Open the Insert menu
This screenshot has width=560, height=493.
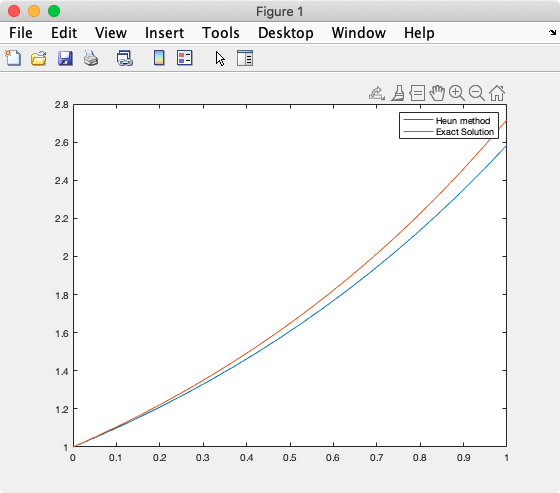point(164,33)
